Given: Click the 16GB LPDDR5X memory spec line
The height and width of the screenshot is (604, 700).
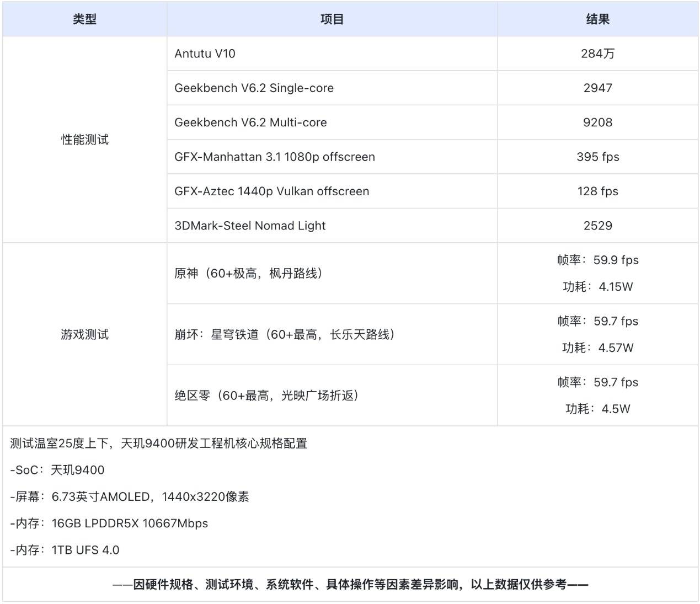Looking at the screenshot, I should point(109,523).
